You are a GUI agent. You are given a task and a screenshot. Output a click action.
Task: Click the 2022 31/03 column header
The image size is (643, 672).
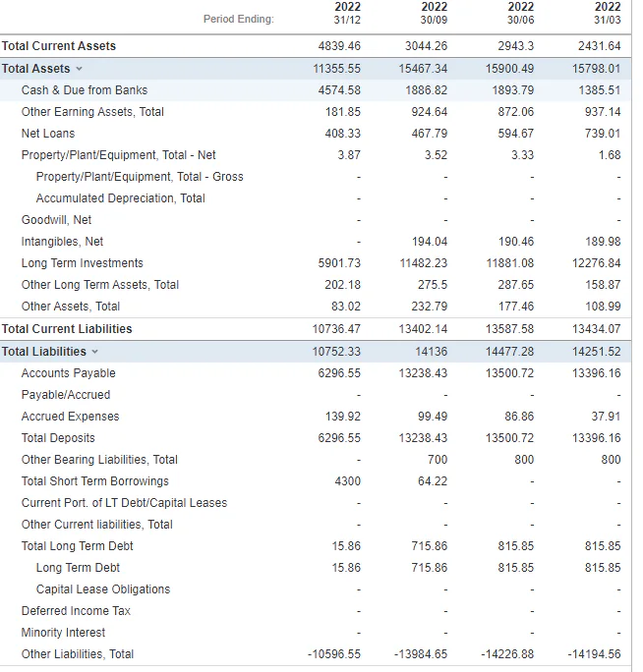tap(608, 14)
